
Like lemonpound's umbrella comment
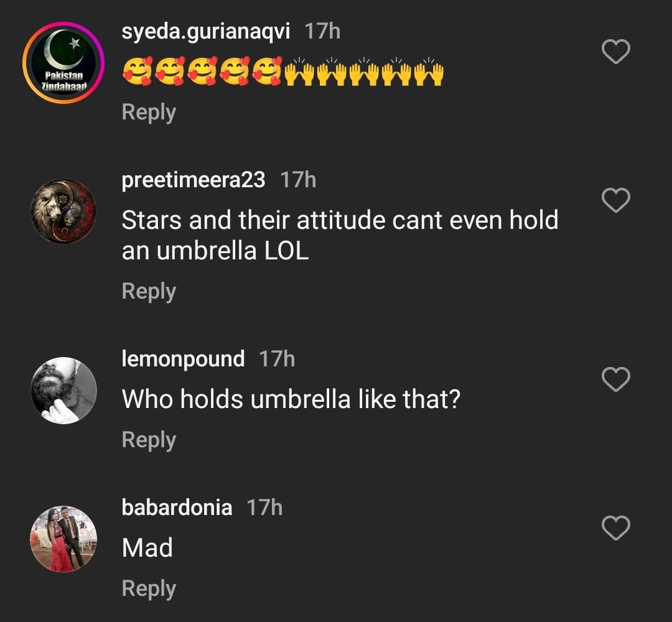point(616,379)
